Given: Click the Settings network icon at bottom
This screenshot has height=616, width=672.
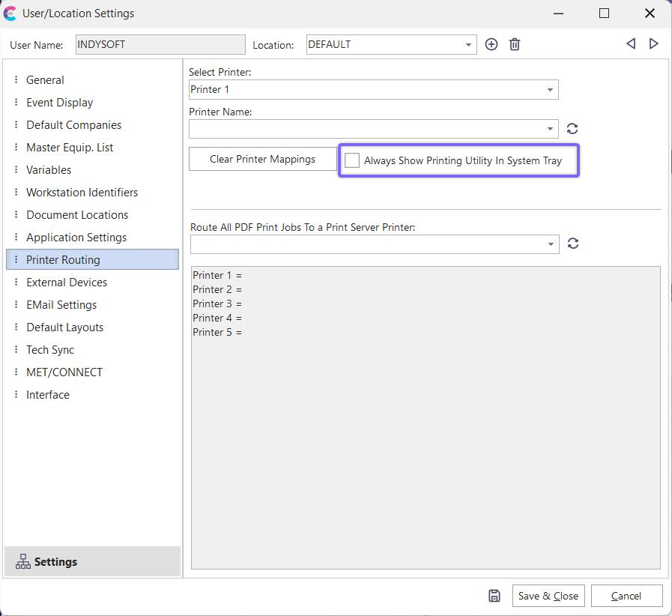Looking at the screenshot, I should pyautogui.click(x=23, y=561).
